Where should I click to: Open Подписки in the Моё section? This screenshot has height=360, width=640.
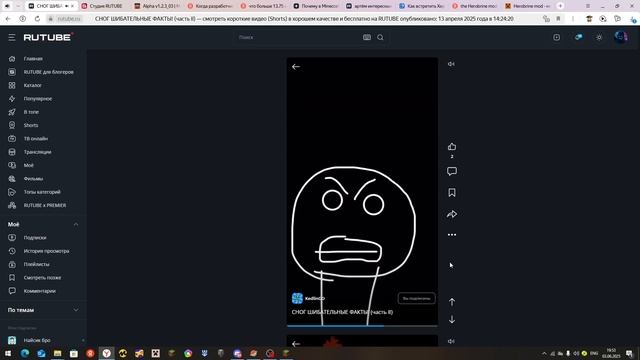click(x=35, y=238)
